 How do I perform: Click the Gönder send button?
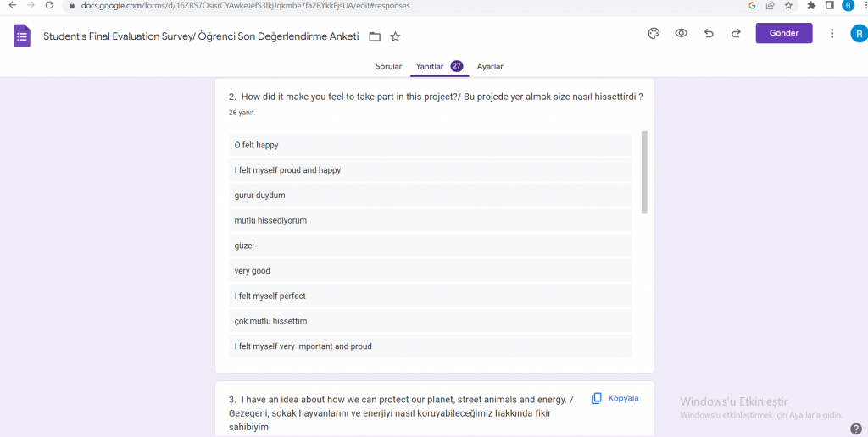783,34
